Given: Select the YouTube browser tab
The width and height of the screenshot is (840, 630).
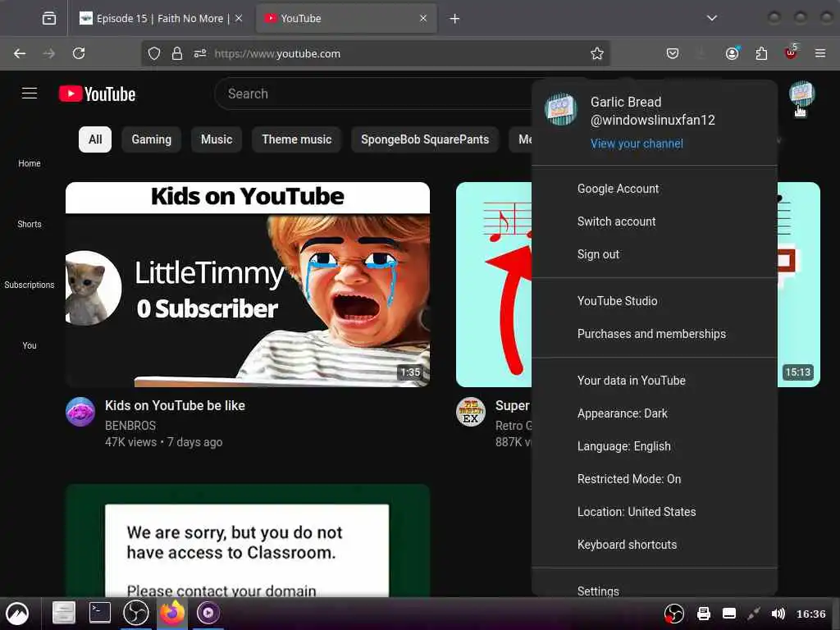Looking at the screenshot, I should 346,19.
